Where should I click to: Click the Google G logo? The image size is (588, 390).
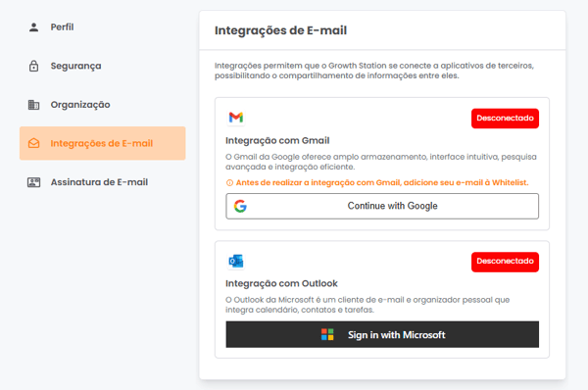(x=240, y=206)
